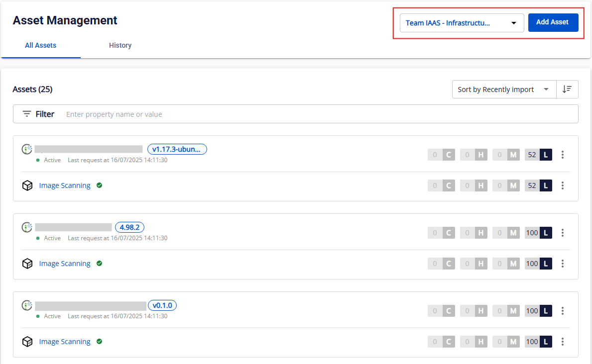Toggle the sort direction icon

[x=567, y=90]
